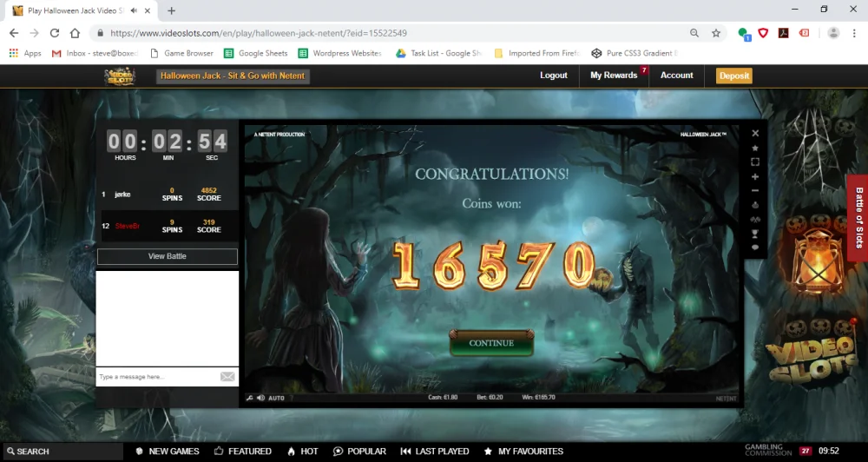Open the Pure CSS3 Gradient bookmark

click(x=635, y=53)
